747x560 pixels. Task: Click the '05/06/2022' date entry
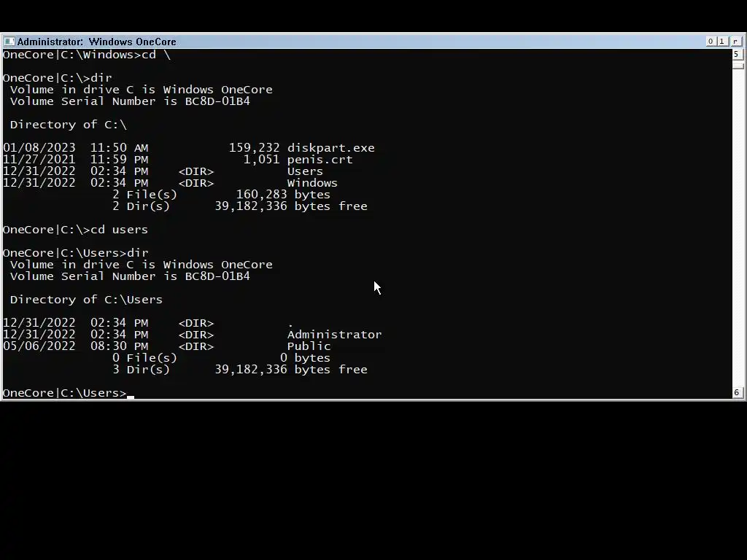coord(39,346)
